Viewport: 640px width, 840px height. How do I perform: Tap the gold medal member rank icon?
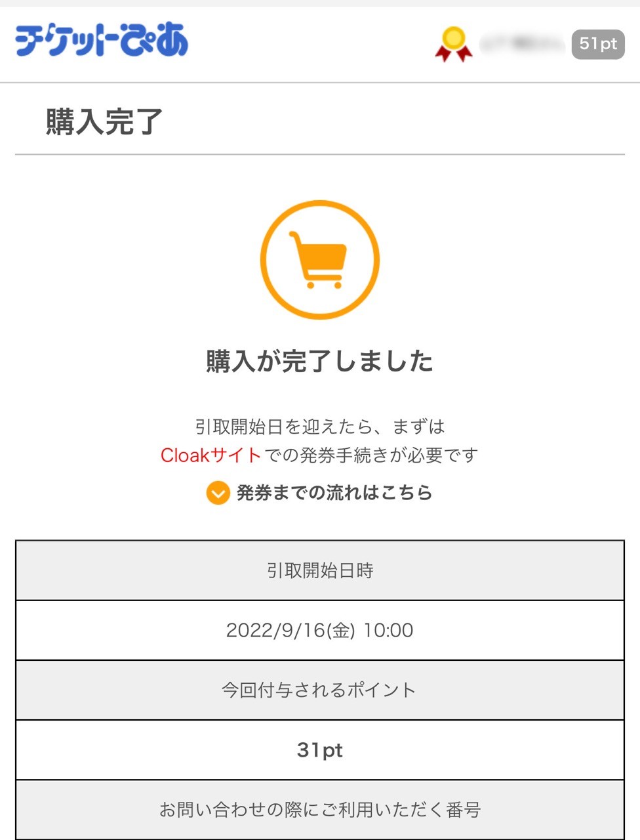coord(454,45)
